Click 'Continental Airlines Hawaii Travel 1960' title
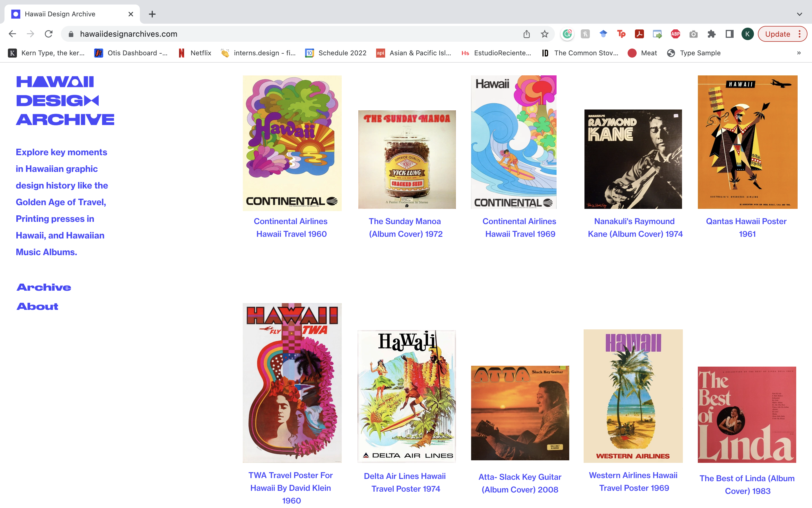This screenshot has width=812, height=508. pyautogui.click(x=291, y=227)
